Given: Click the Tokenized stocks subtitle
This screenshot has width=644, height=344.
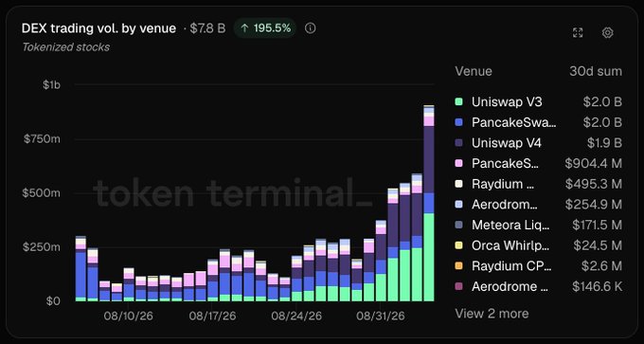Looking at the screenshot, I should [x=65, y=47].
